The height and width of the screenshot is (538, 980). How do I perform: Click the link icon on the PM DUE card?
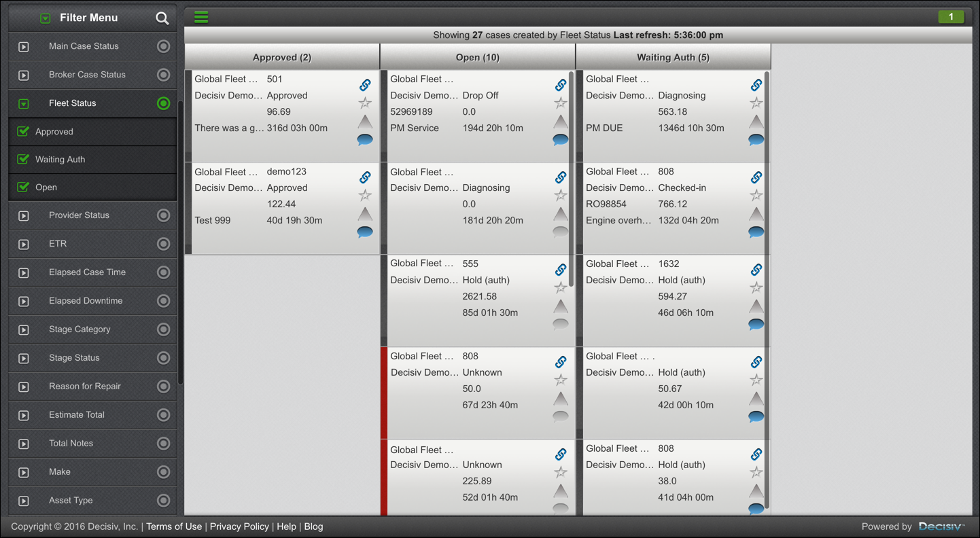click(x=756, y=85)
